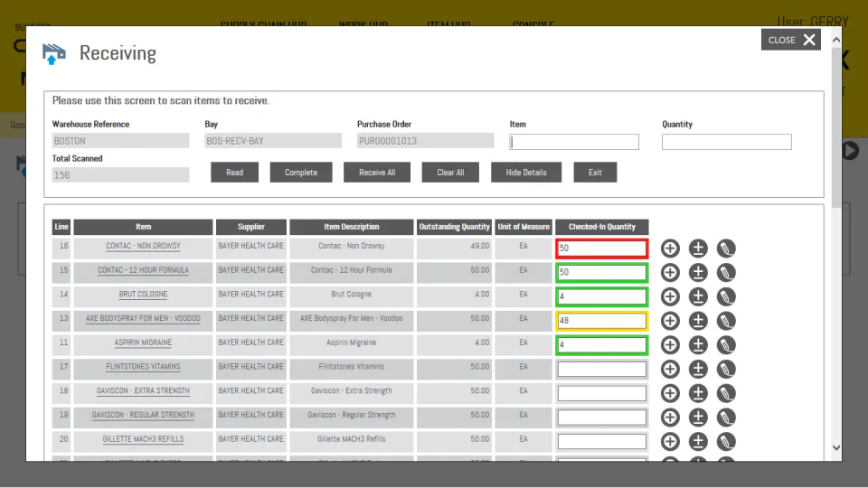Click the scrollbar down arrow in the dialog
868x488 pixels.
[x=836, y=447]
